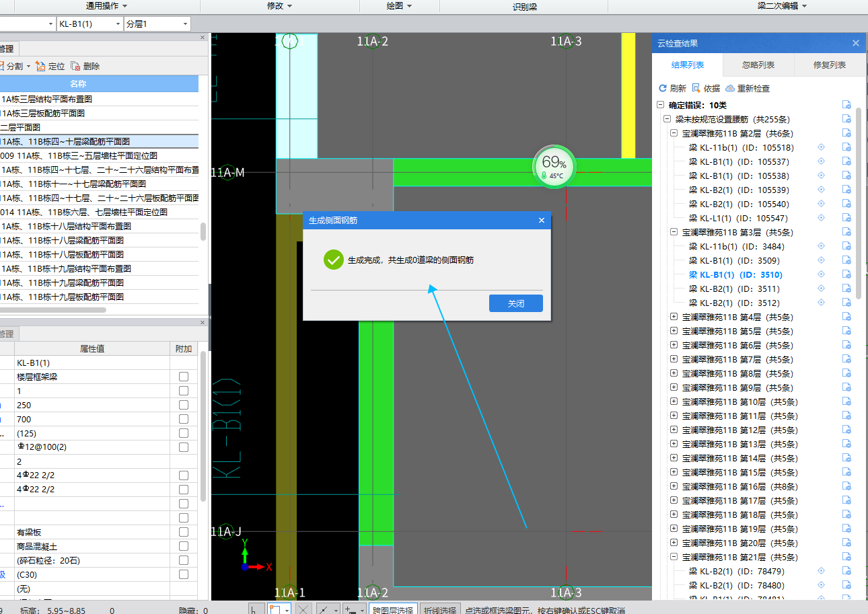This screenshot has width=868, height=614.
Task: Open the 修改 ribbon group menu
Action: coord(279,5)
